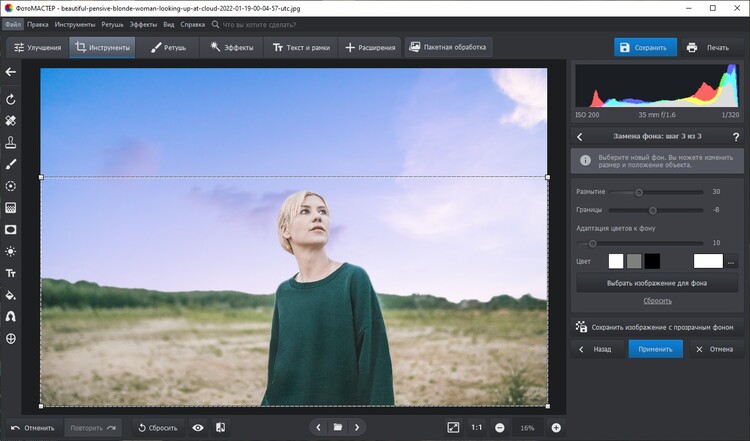This screenshot has width=750, height=441.
Task: Open the folder icon in the bottom bar
Action: [x=338, y=427]
